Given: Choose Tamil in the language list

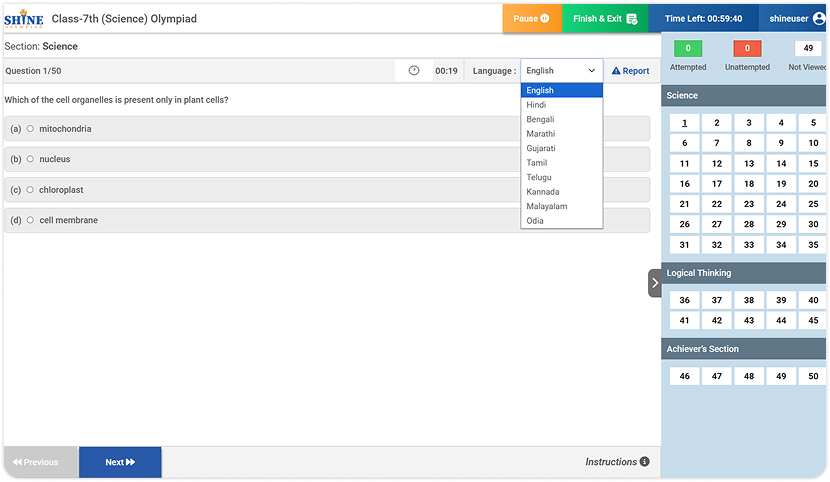Looking at the screenshot, I should coord(537,163).
